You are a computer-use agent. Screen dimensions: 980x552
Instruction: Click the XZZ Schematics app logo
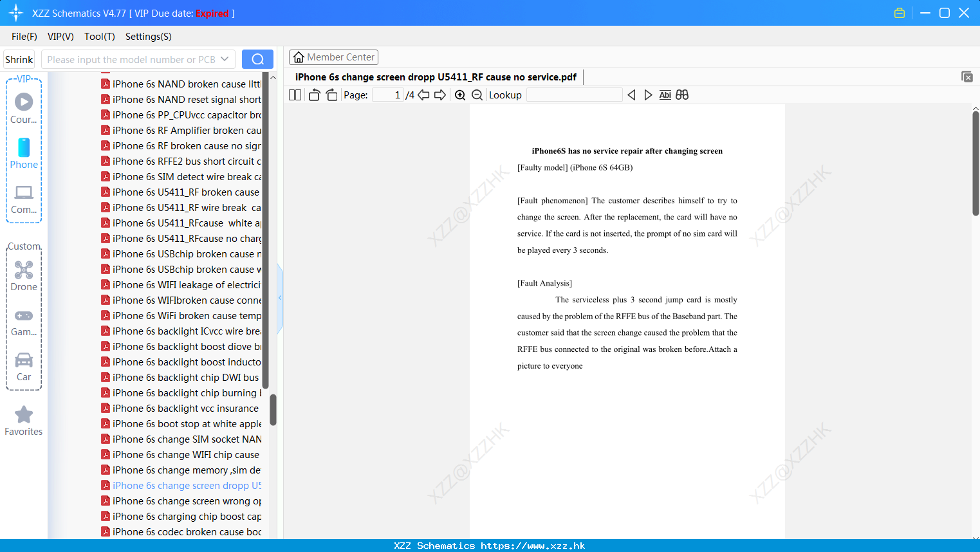point(16,13)
